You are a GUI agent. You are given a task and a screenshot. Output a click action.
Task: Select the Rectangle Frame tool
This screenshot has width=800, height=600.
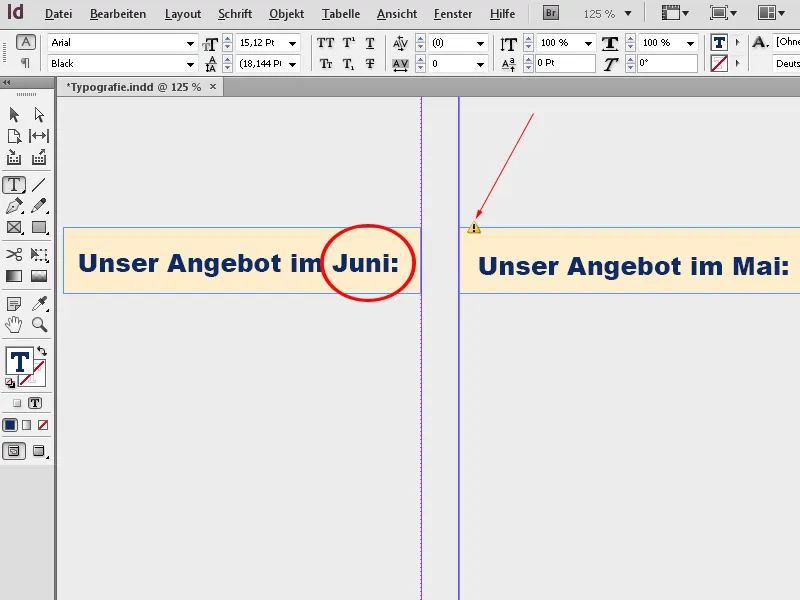click(x=14, y=228)
